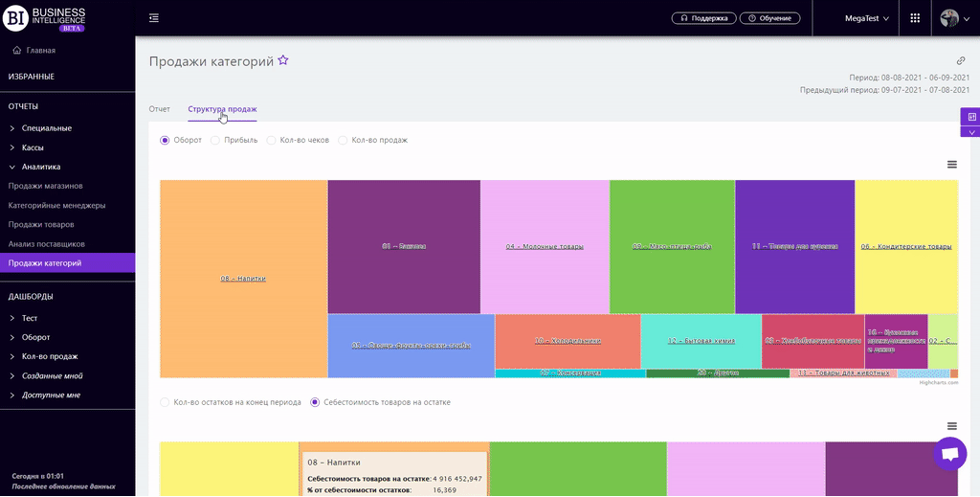Click the BI Business Intelligence logo
The image size is (980, 497).
(48, 18)
